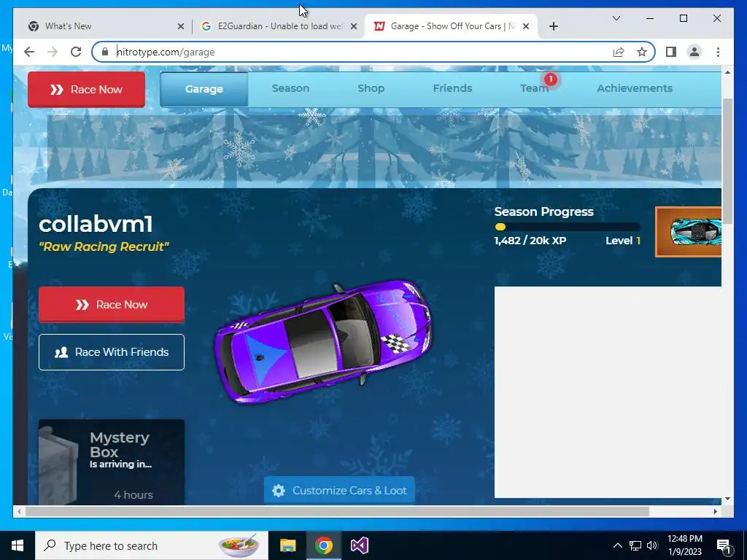Reload the Nitro Type page
Screen dimensions: 747x560
tap(76, 52)
